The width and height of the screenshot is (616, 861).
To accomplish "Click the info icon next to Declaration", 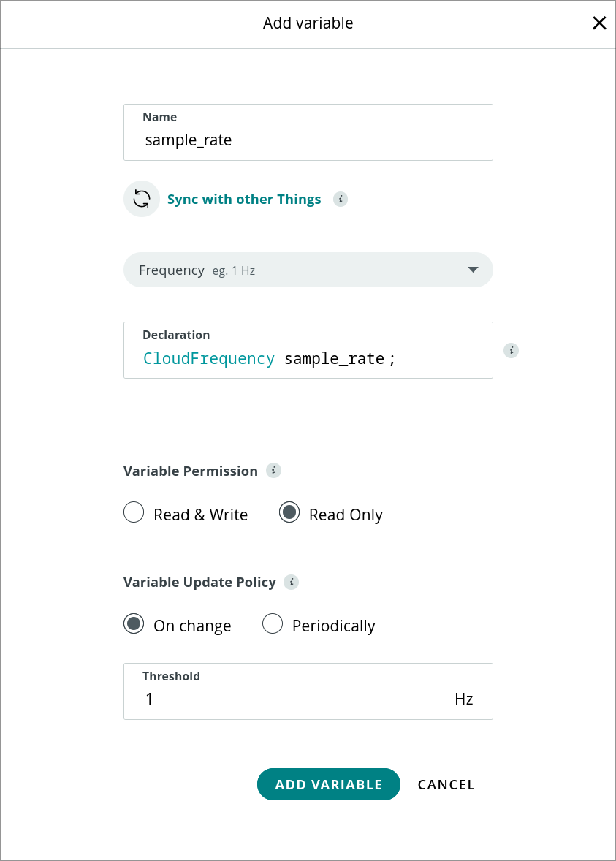I will tap(511, 350).
